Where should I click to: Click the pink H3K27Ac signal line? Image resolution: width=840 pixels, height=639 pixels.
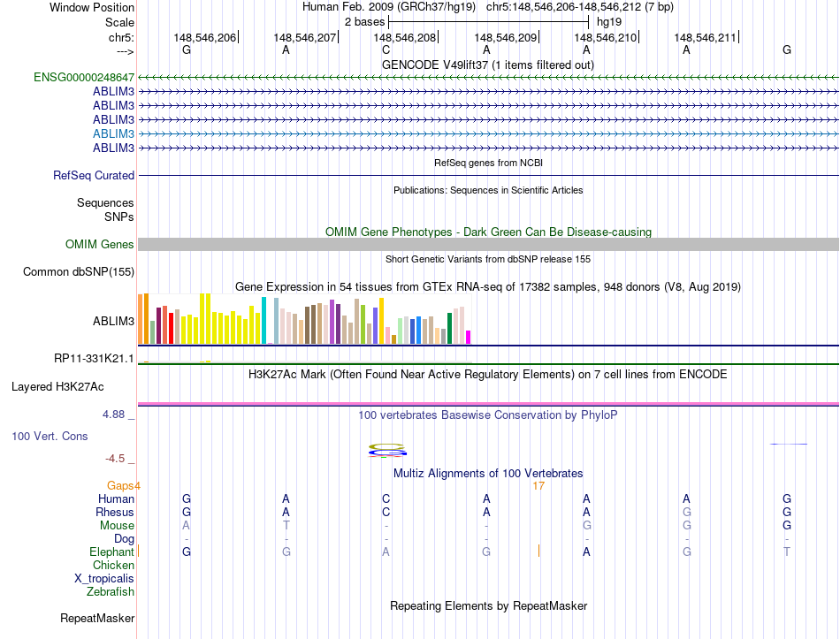pos(488,404)
